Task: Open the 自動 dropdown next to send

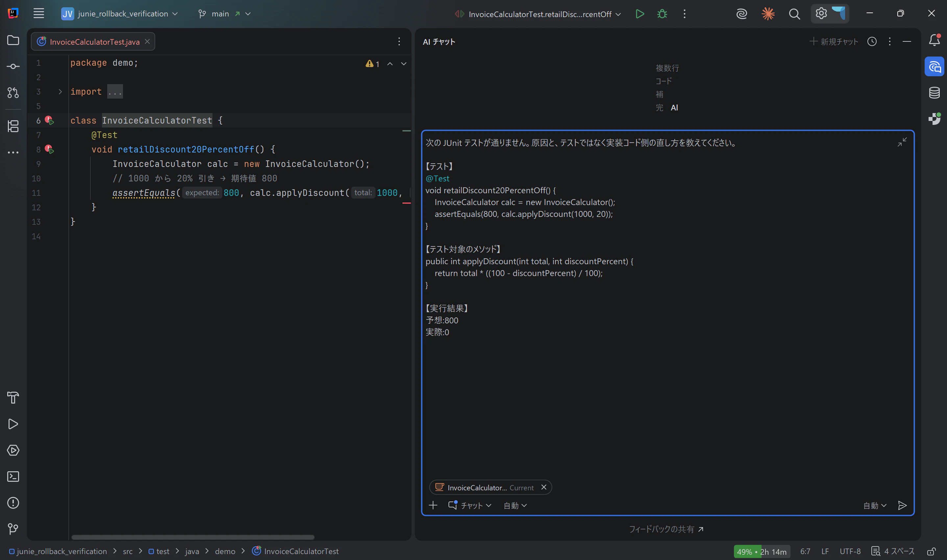Action: coord(875,506)
